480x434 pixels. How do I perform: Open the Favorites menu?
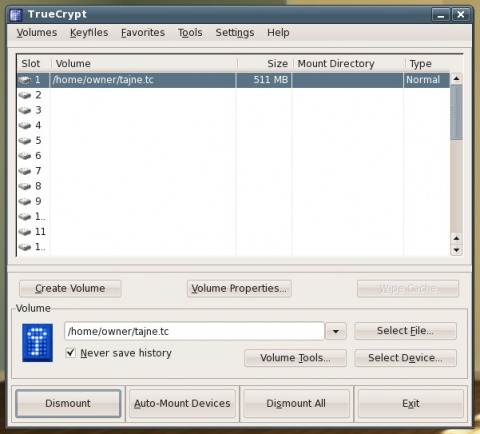143,33
